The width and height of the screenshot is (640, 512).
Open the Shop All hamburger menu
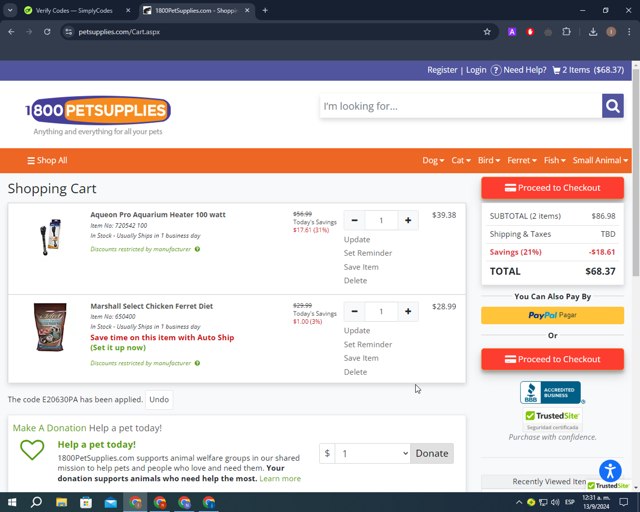click(47, 160)
